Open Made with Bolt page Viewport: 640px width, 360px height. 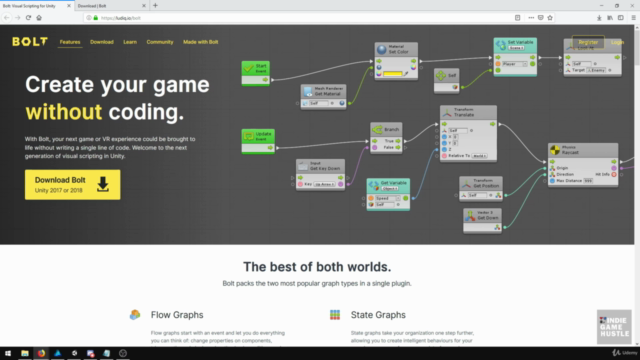200,42
